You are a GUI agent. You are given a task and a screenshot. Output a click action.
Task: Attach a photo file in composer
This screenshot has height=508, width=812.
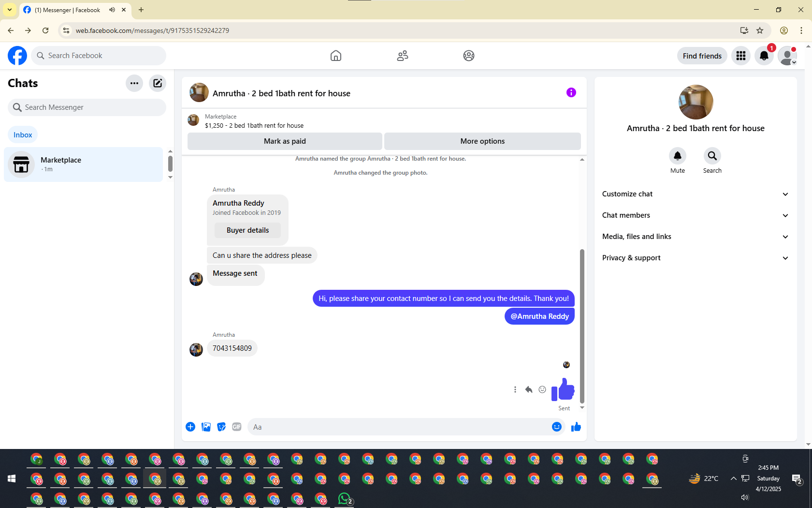click(206, 427)
